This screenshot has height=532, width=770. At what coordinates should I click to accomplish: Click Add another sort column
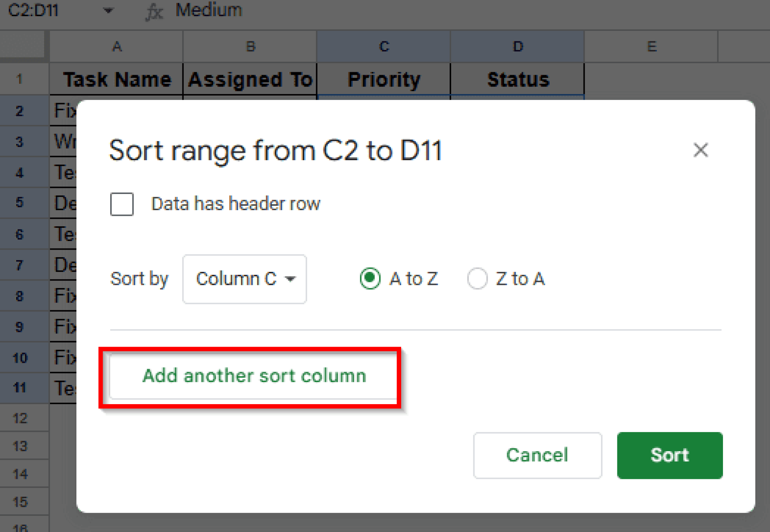click(x=253, y=375)
